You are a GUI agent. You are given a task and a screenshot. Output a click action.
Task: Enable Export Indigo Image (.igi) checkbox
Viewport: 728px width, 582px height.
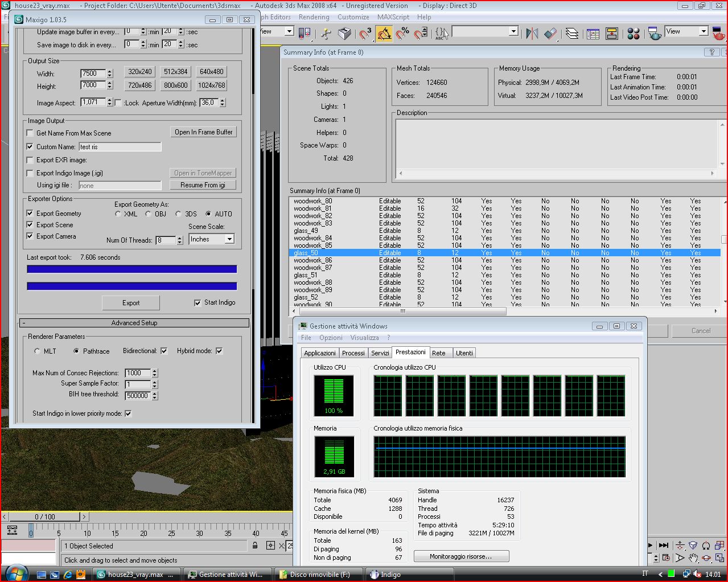click(30, 173)
